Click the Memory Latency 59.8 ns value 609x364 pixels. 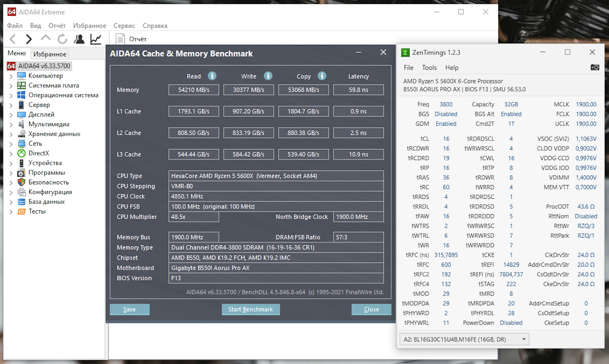(x=359, y=90)
